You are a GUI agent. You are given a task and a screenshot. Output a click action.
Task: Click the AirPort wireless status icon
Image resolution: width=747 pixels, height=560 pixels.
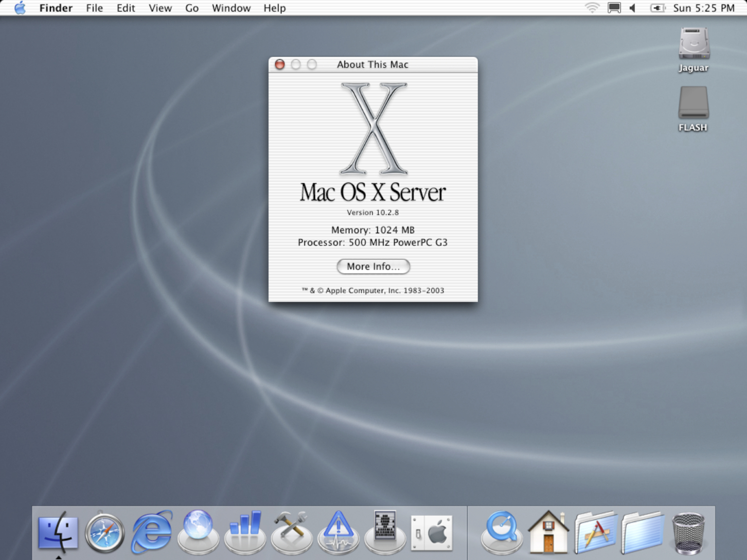click(592, 8)
